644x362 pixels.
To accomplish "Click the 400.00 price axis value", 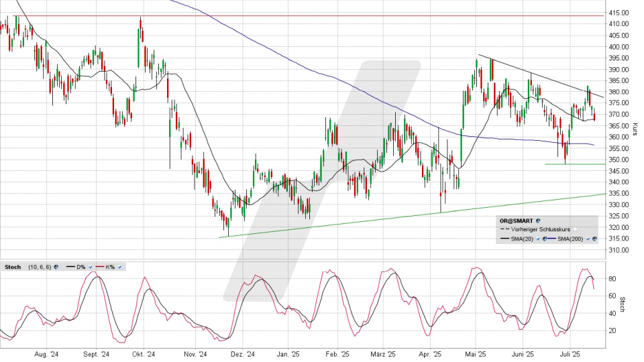I will pos(619,47).
